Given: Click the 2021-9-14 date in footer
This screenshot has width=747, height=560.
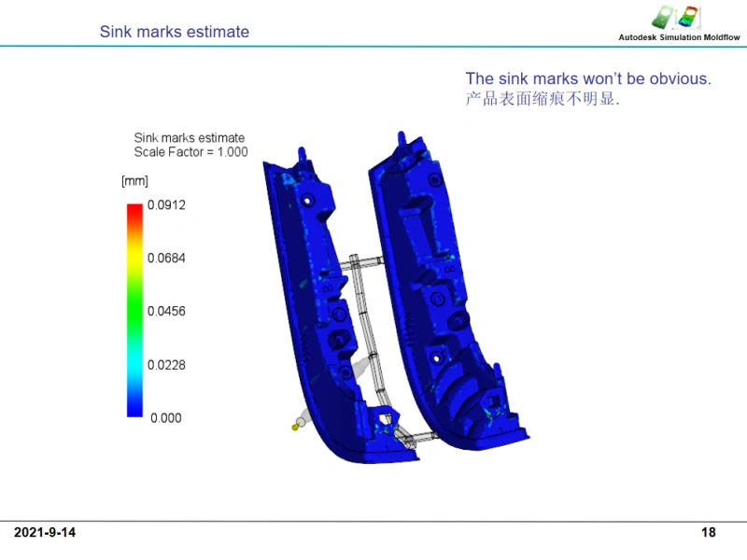Looking at the screenshot, I should (x=45, y=533).
